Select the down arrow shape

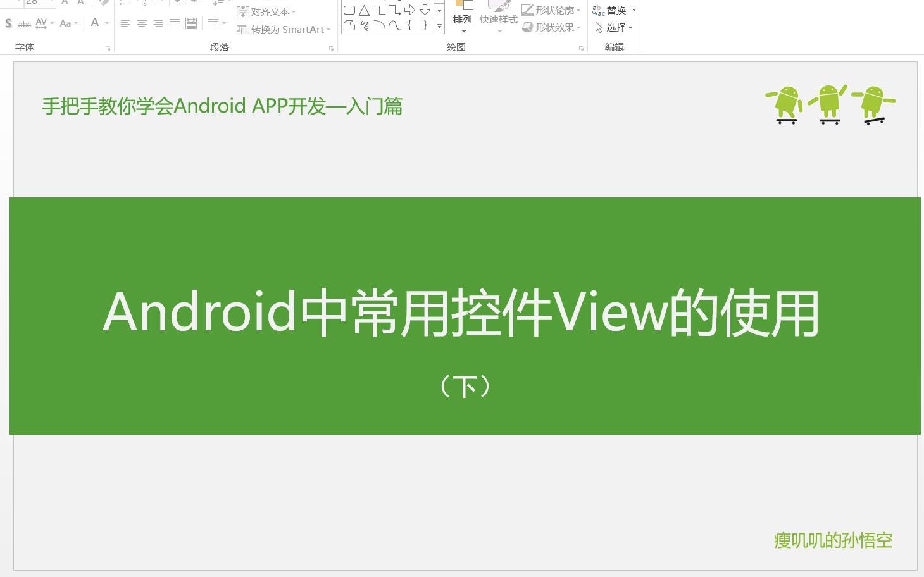click(425, 10)
